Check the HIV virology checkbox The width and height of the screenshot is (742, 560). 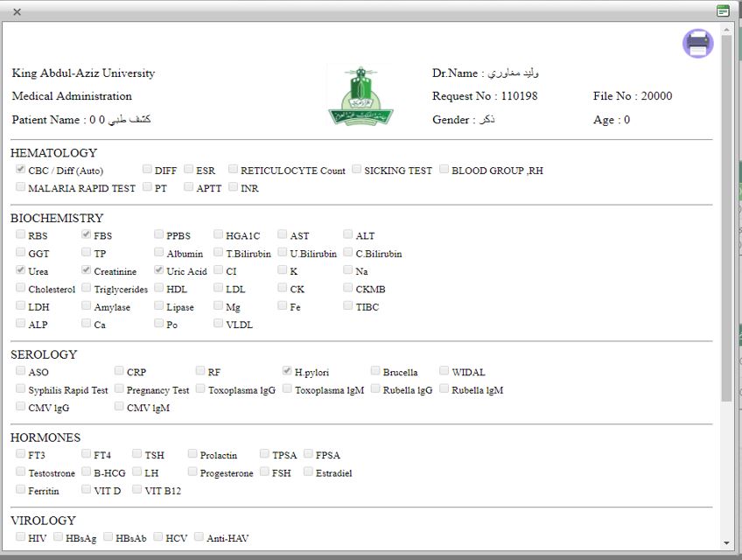(x=21, y=537)
